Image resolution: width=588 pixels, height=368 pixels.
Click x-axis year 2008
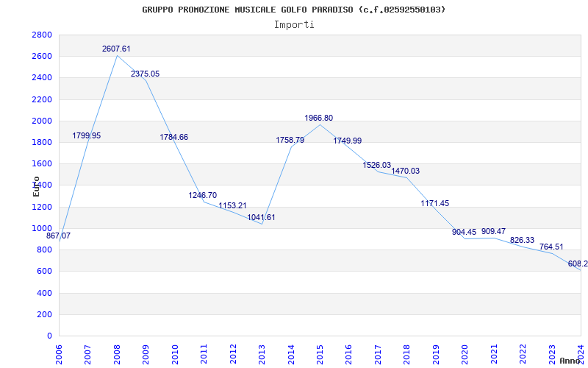point(117,354)
